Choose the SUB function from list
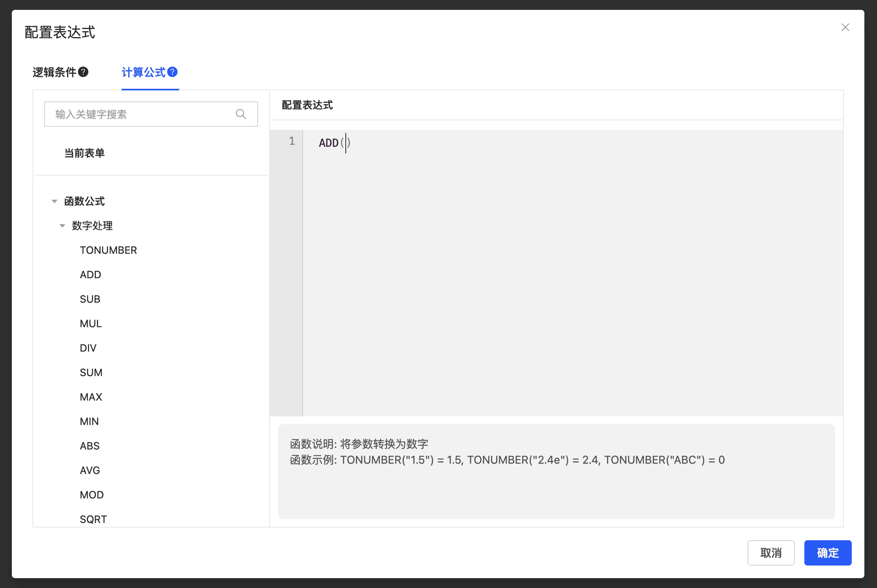Viewport: 877px width, 588px height. (x=90, y=299)
